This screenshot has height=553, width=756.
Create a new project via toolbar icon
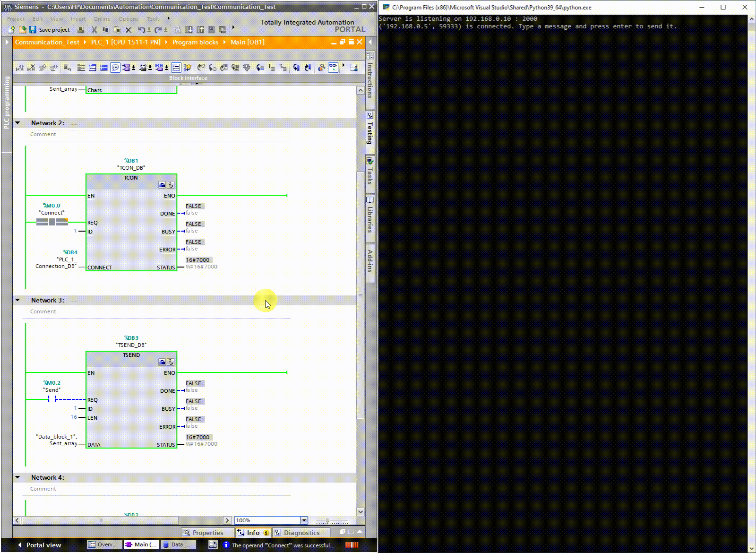coord(11,29)
